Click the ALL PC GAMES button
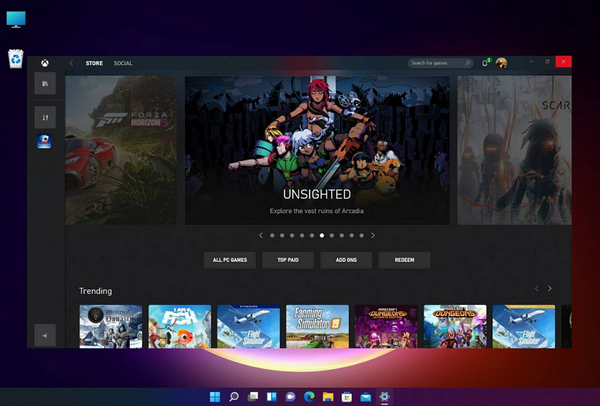 (x=229, y=260)
